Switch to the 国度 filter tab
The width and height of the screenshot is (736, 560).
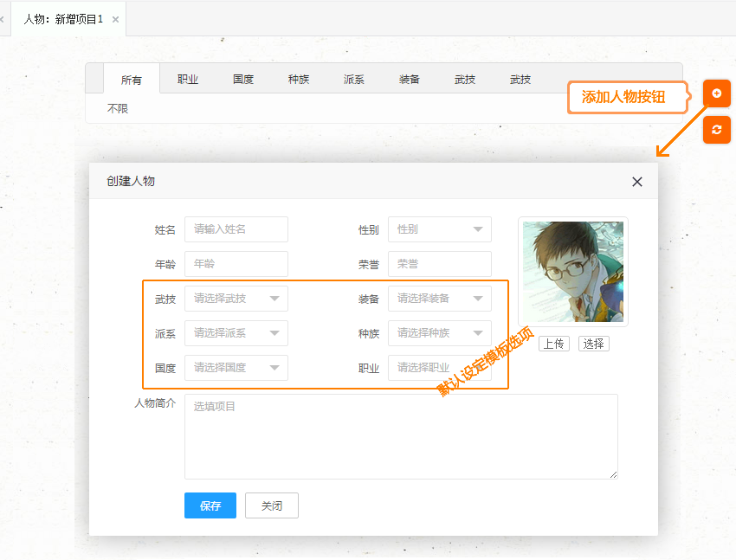pos(243,80)
